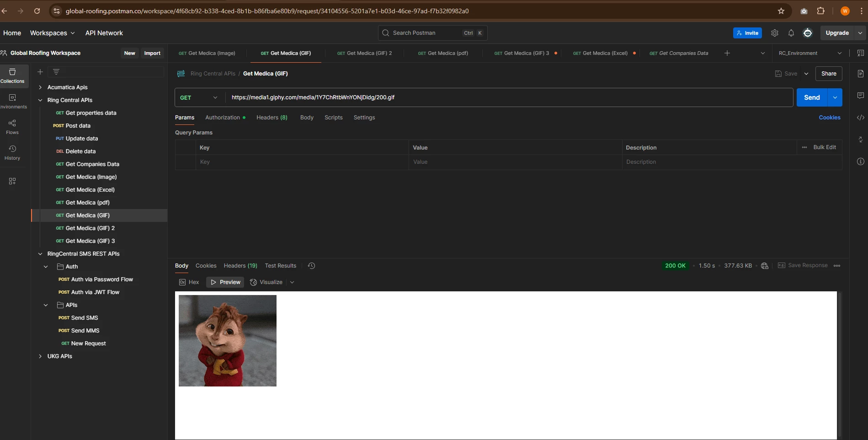Open the tab list dropdown chevron

click(x=762, y=53)
